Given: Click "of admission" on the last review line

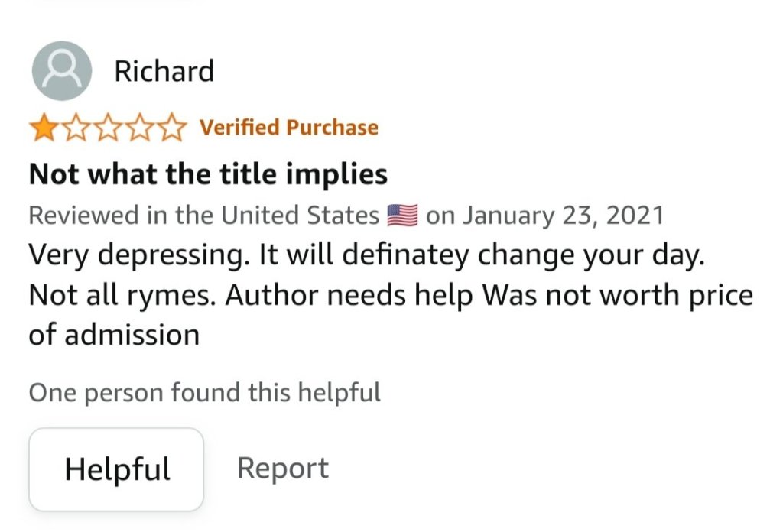Looking at the screenshot, I should click(x=114, y=335).
